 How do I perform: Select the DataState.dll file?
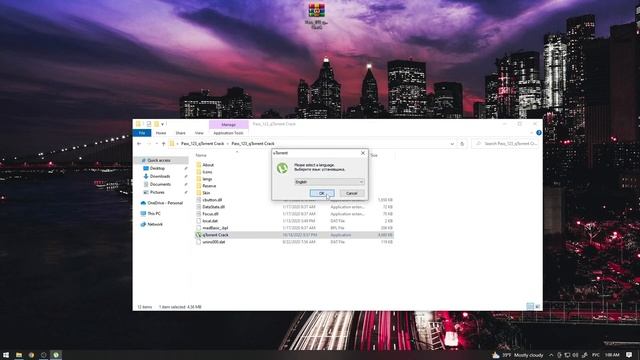coord(213,207)
